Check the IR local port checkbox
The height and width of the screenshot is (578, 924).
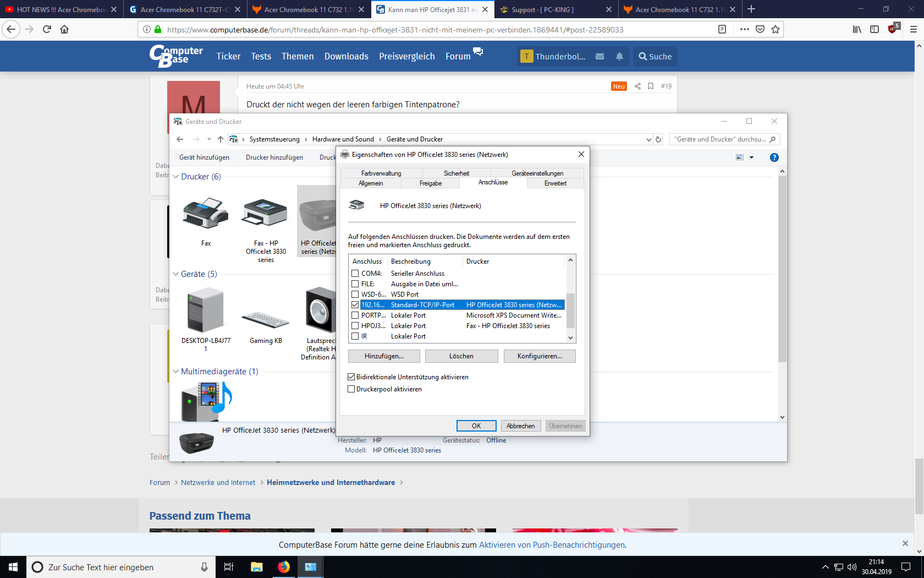355,336
